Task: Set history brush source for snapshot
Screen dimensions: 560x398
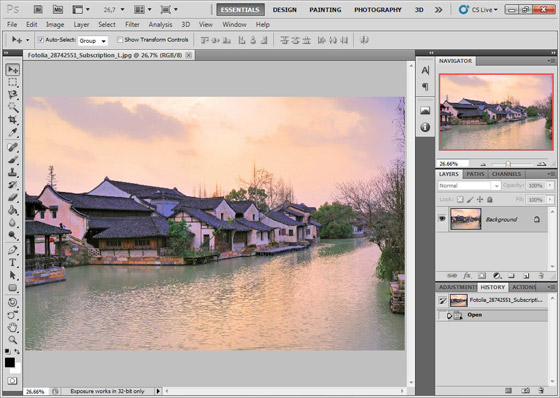Action: [442, 300]
